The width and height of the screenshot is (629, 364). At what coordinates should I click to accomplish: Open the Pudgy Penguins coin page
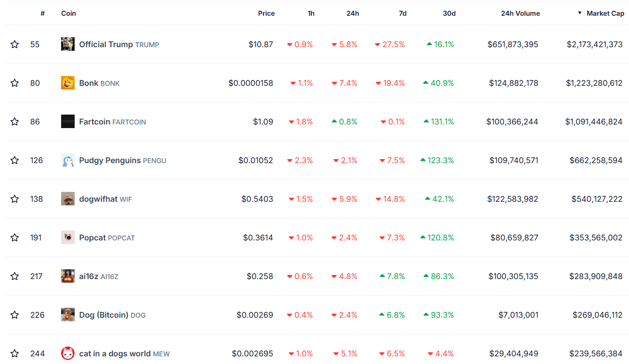[x=110, y=160]
